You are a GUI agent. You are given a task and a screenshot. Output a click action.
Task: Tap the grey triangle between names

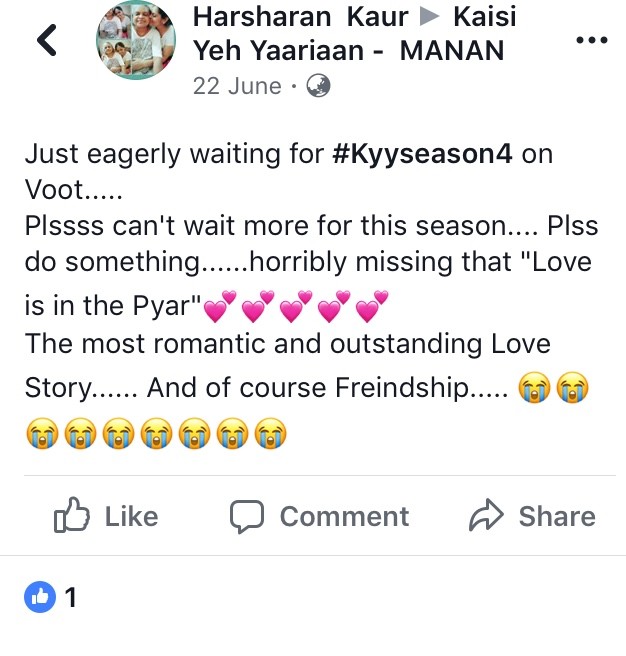430,17
